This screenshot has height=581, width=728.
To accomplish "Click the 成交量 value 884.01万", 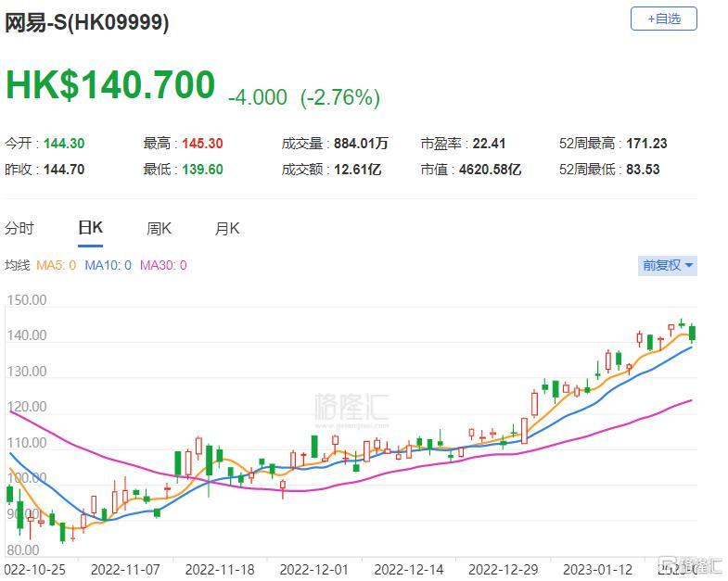I will pos(361,144).
